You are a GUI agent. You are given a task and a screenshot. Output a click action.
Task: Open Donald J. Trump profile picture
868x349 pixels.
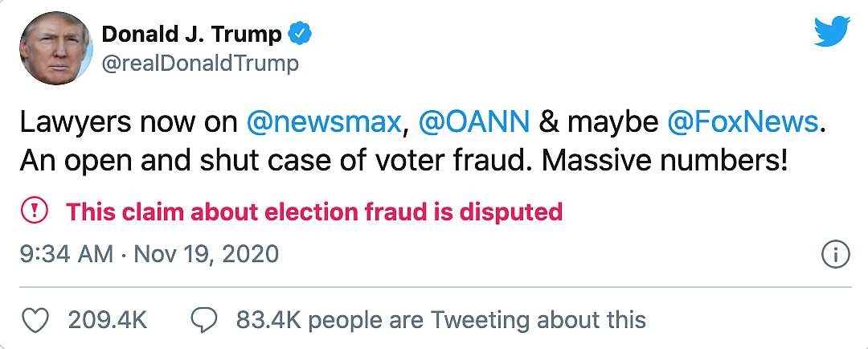55,48
